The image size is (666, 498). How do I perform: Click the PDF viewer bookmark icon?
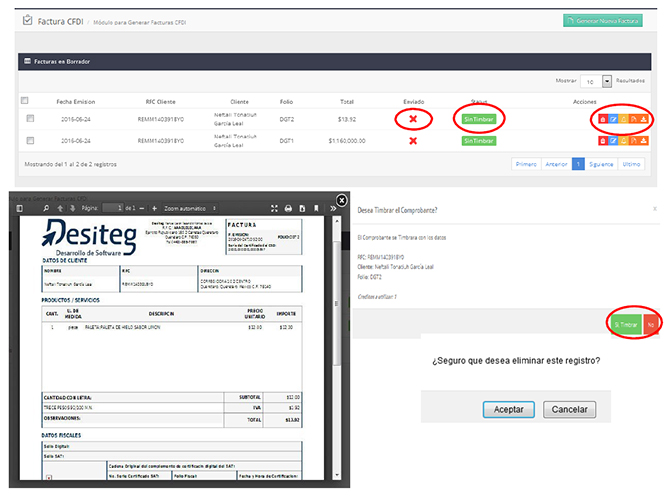(316, 208)
